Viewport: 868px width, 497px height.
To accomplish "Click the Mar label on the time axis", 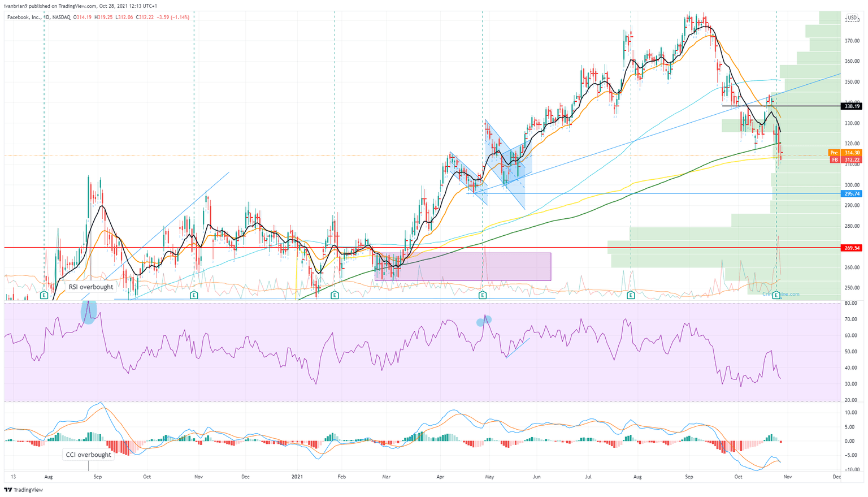I will click(x=386, y=477).
